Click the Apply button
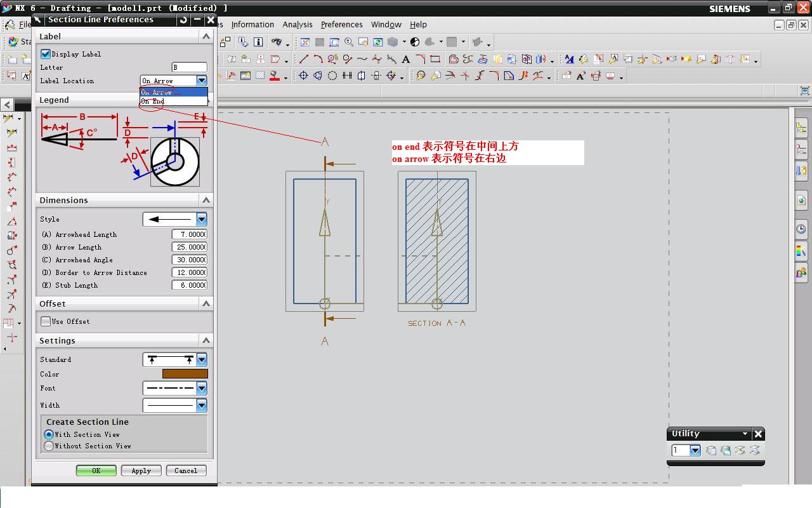Viewport: 812px width, 508px height. [141, 471]
